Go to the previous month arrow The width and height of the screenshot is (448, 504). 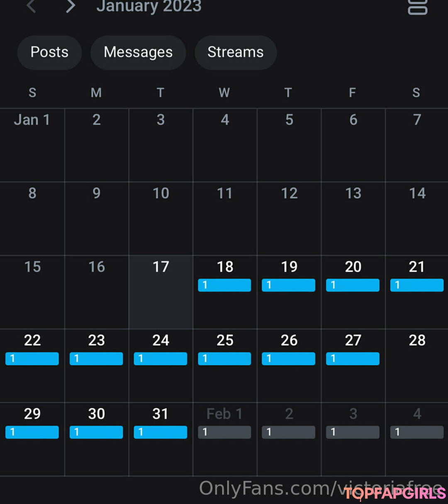pyautogui.click(x=31, y=6)
